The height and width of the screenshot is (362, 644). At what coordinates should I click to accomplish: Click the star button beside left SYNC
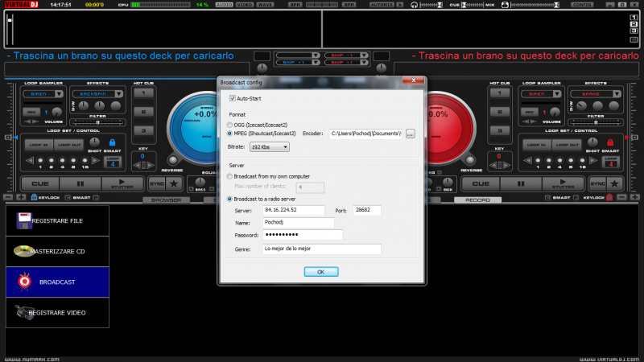(174, 184)
